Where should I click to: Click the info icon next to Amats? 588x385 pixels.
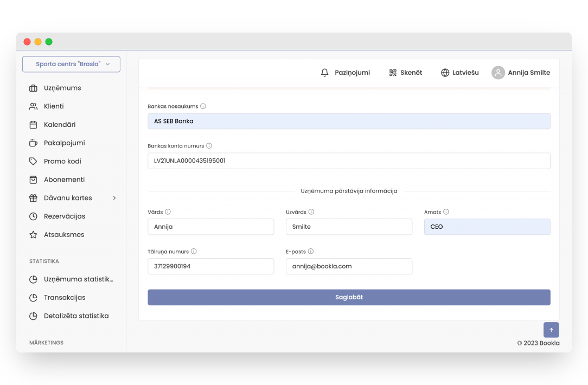tap(446, 212)
